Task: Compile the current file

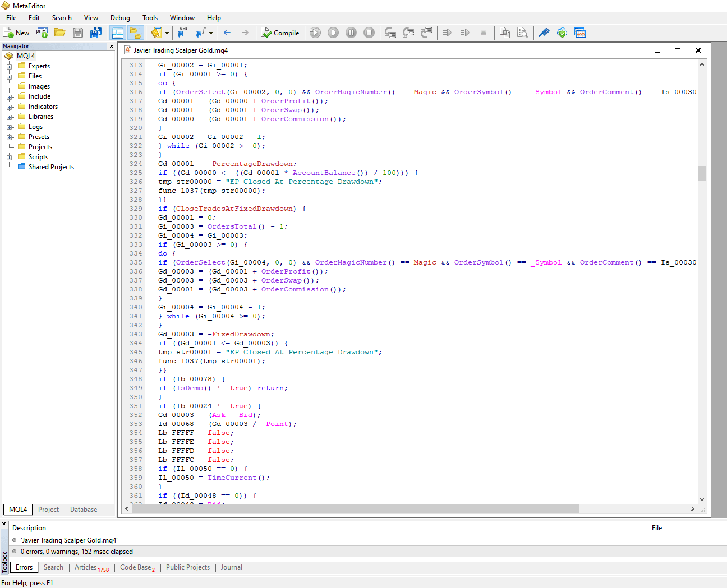Action: 280,33
